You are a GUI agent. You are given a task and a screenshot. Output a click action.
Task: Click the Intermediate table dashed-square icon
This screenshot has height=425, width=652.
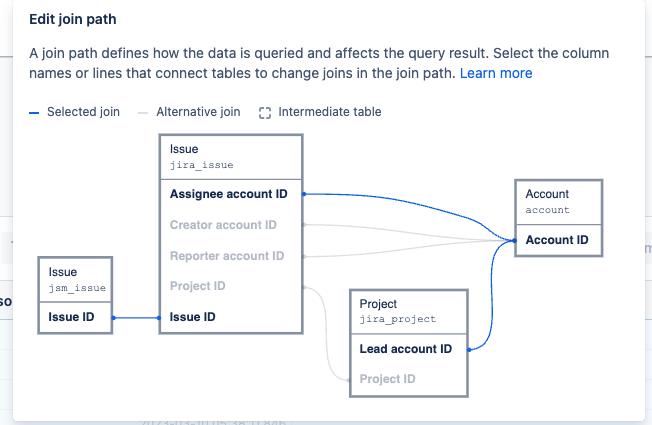265,113
